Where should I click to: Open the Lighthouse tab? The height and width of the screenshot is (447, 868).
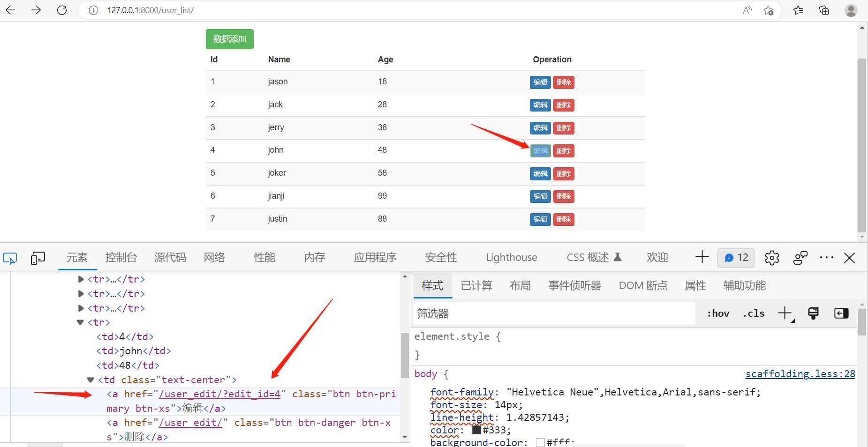pyautogui.click(x=512, y=258)
